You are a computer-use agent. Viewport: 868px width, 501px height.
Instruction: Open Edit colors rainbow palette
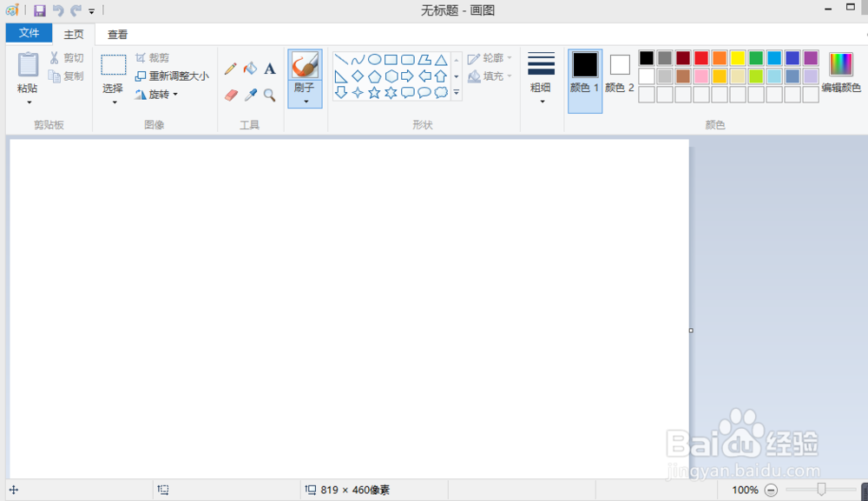tap(841, 65)
